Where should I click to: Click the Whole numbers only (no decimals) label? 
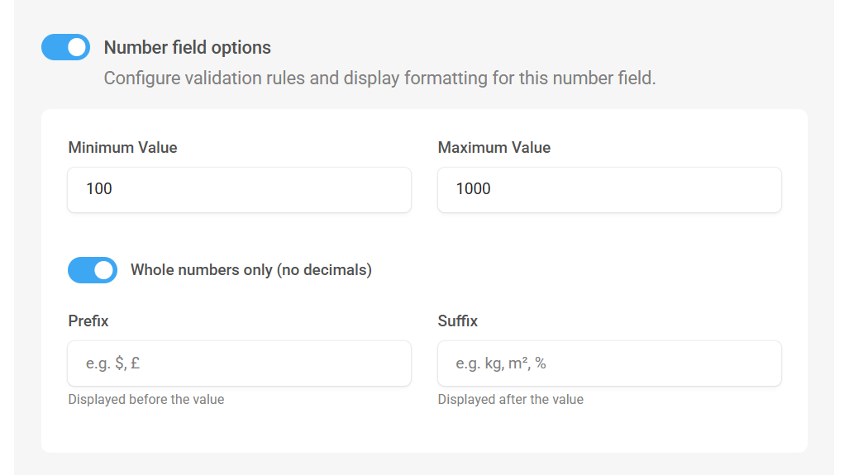pos(251,270)
